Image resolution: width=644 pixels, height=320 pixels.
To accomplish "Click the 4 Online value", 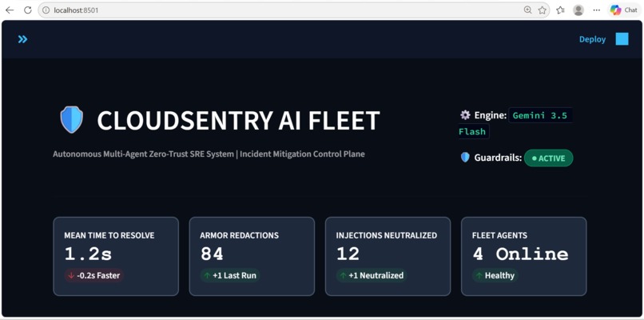I will tap(520, 254).
